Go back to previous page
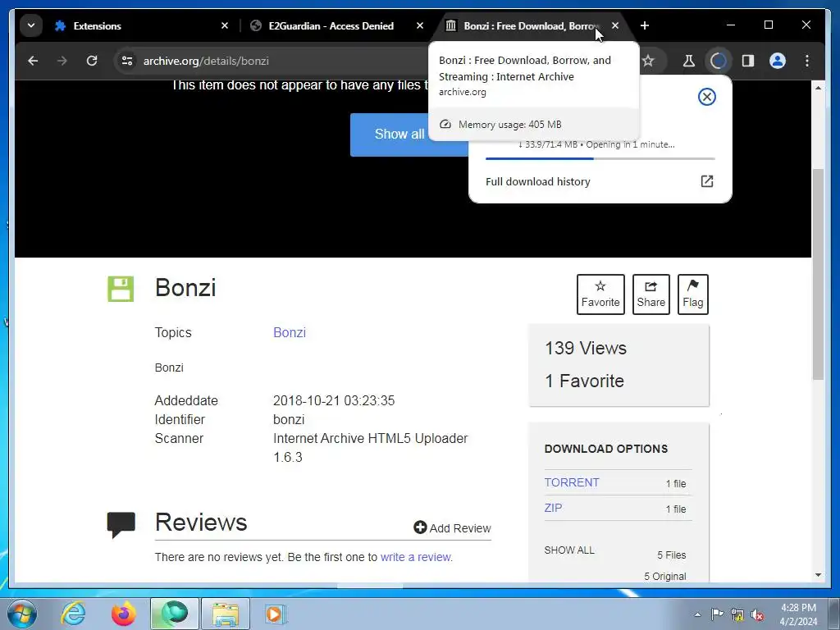The width and height of the screenshot is (840, 630). click(33, 61)
